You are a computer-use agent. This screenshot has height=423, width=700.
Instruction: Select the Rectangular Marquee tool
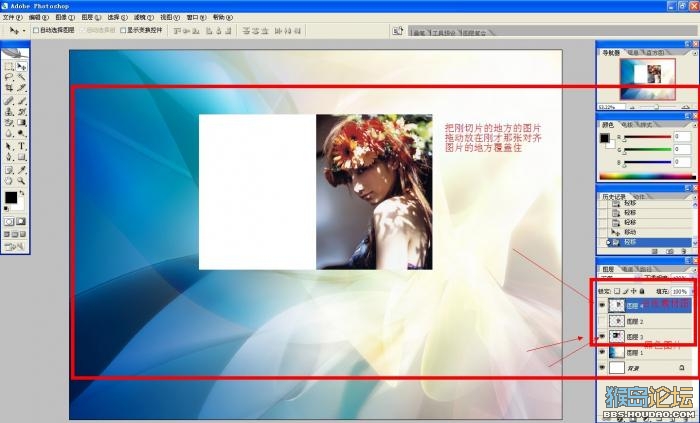(9, 66)
